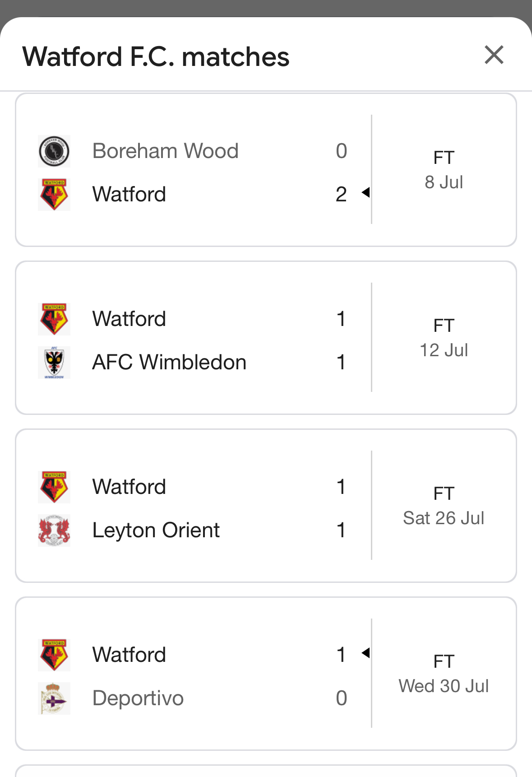The height and width of the screenshot is (777, 532).
Task: Click Watford crest in the 8 Jul match
Action: (x=54, y=195)
